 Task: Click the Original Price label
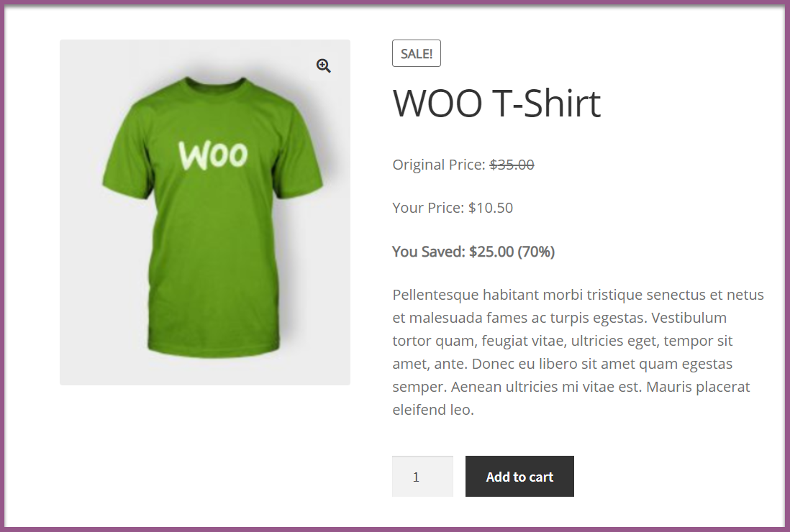click(x=439, y=165)
